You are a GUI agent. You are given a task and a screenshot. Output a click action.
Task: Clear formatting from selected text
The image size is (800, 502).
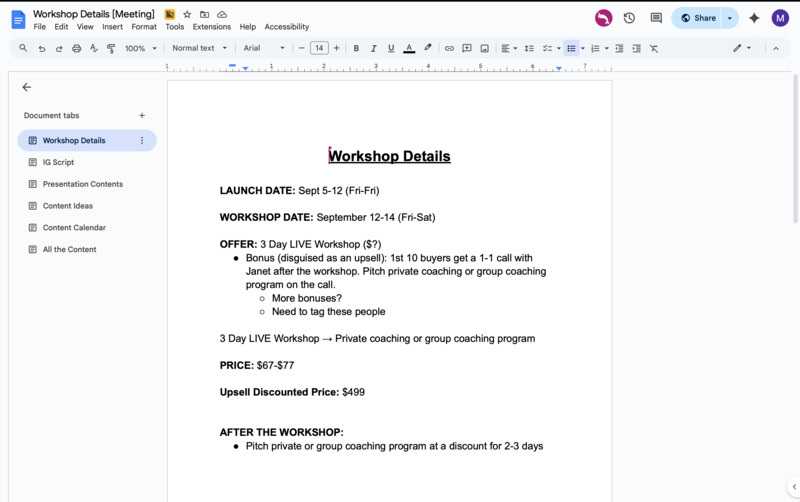(x=654, y=48)
